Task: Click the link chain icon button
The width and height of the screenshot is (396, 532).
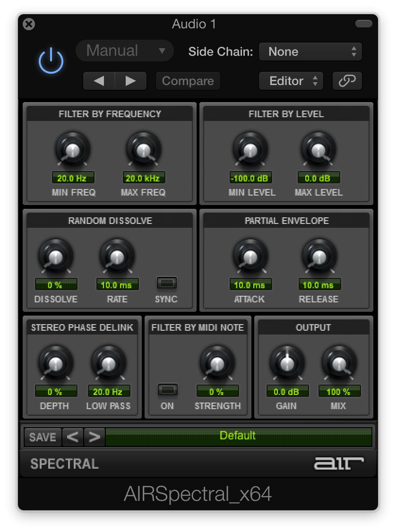Action: [347, 81]
